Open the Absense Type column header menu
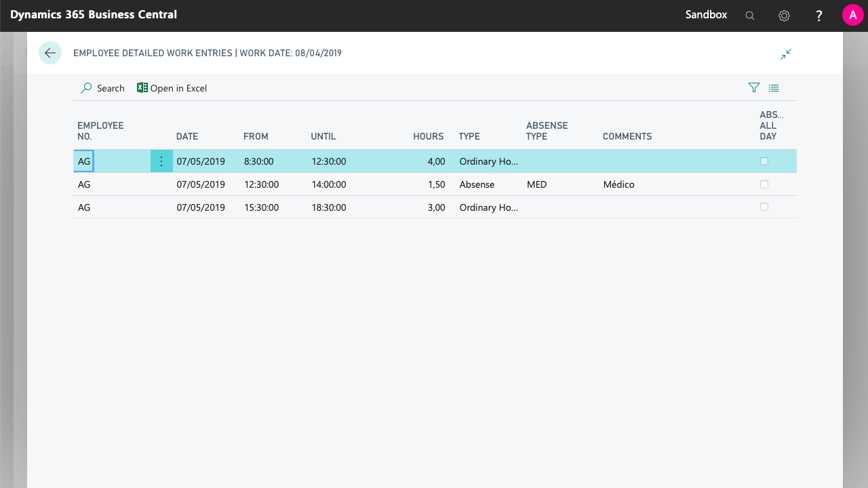Viewport: 868px width, 488px height. 547,131
